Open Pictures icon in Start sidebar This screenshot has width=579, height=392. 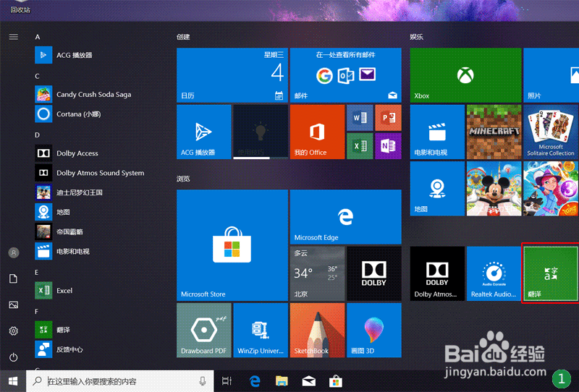point(14,305)
